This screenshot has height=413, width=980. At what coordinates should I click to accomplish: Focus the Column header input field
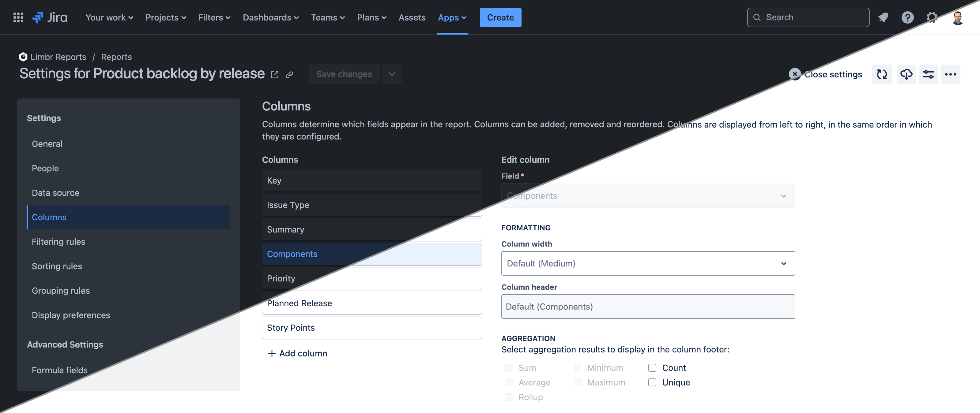(x=648, y=307)
